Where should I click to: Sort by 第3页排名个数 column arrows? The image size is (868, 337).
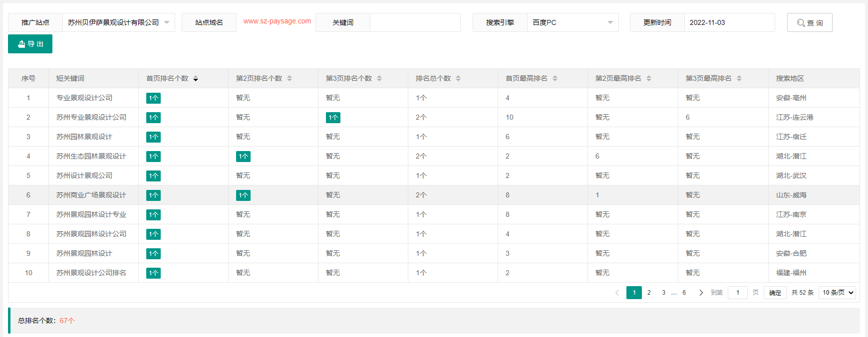379,79
